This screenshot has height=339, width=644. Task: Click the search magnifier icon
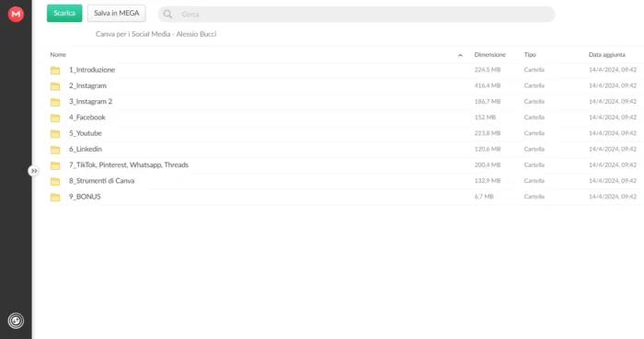[167, 15]
